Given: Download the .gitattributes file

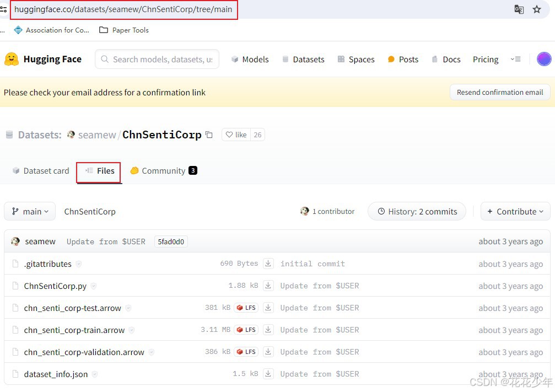Looking at the screenshot, I should point(268,264).
